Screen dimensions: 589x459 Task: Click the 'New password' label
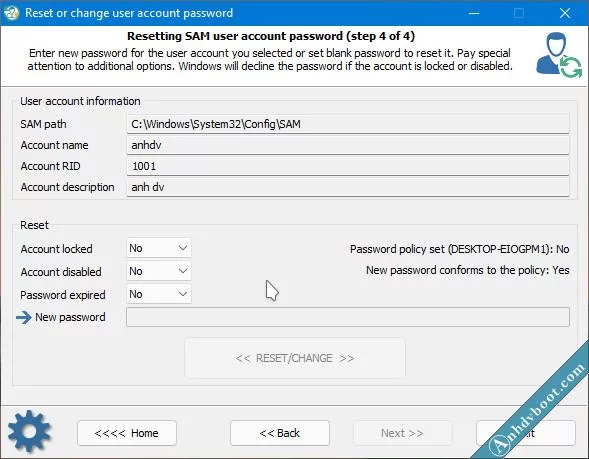click(x=70, y=317)
